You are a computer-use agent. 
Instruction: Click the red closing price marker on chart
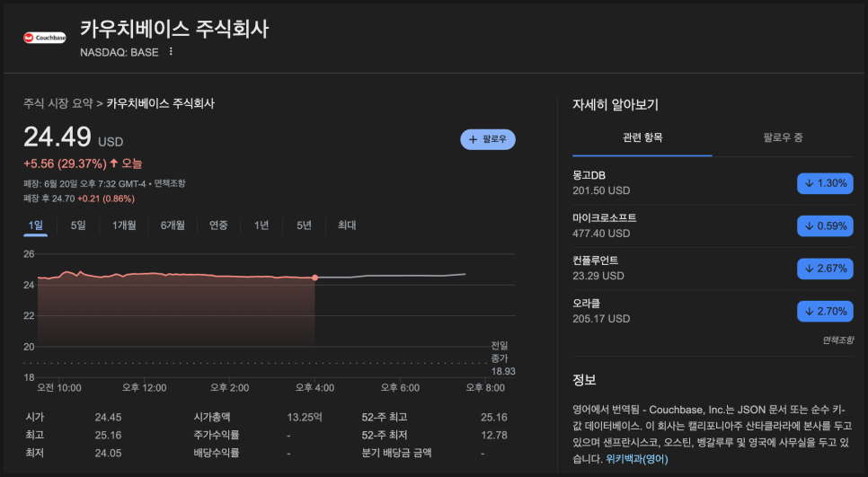point(315,278)
